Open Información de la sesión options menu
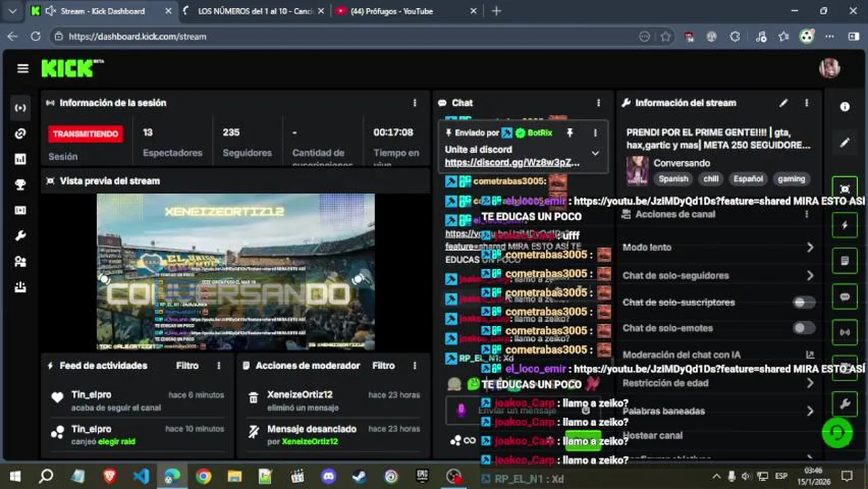 coord(414,103)
